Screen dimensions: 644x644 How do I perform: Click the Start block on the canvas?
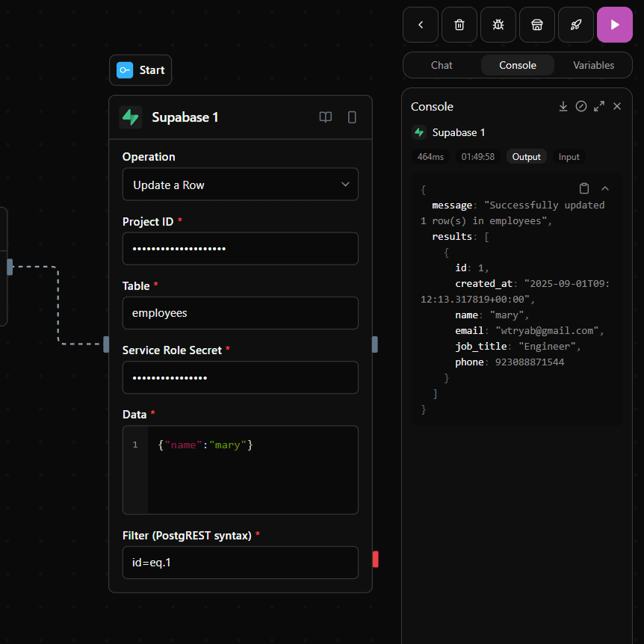(x=140, y=70)
